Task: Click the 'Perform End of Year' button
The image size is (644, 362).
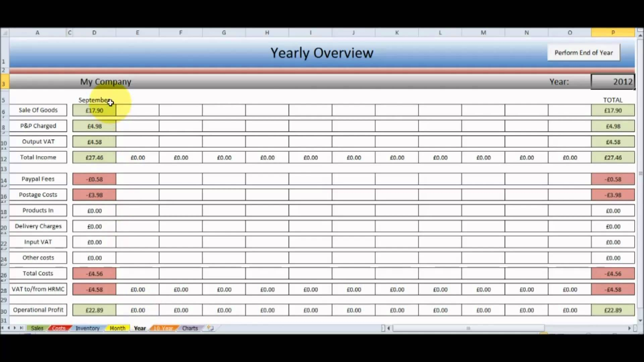Action: click(584, 53)
